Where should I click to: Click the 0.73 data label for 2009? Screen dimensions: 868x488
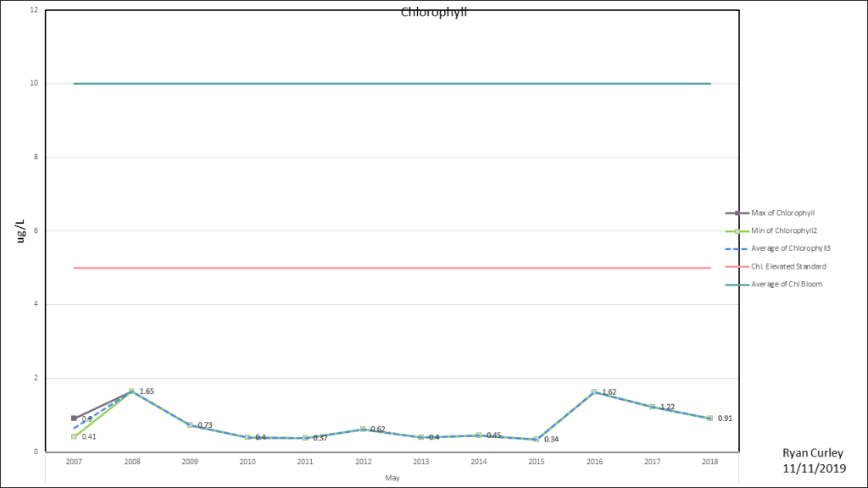pos(204,424)
